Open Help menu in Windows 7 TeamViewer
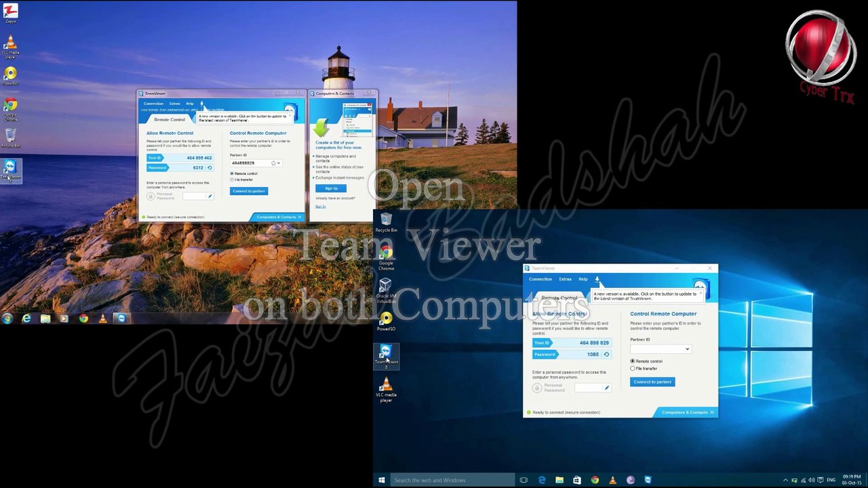 tap(190, 104)
